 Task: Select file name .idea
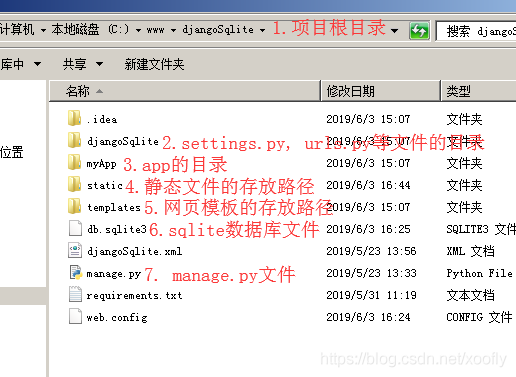point(102,119)
